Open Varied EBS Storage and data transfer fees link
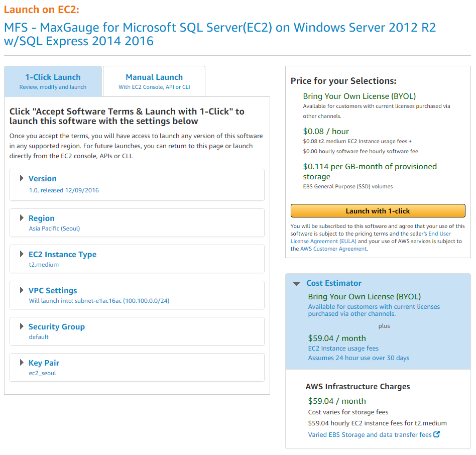Screen dimensions: 476x455 [370, 435]
